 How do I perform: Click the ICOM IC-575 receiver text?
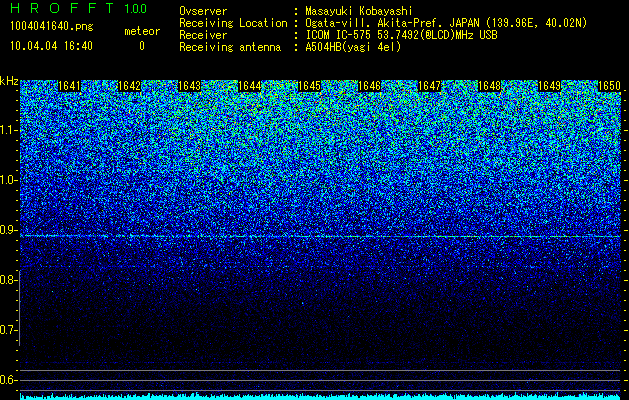pos(401,35)
